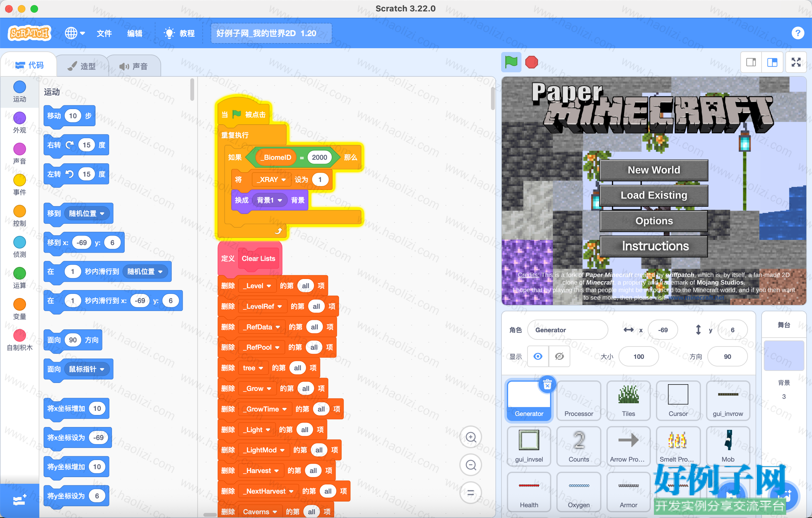The width and height of the screenshot is (812, 518).
Task: Select the Mob sprite
Action: pyautogui.click(x=728, y=446)
